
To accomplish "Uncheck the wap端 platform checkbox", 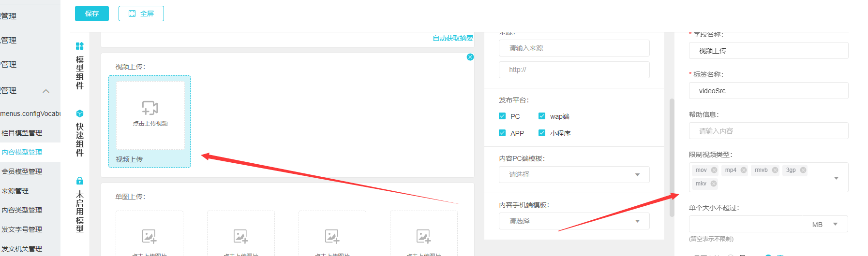I will pos(542,116).
